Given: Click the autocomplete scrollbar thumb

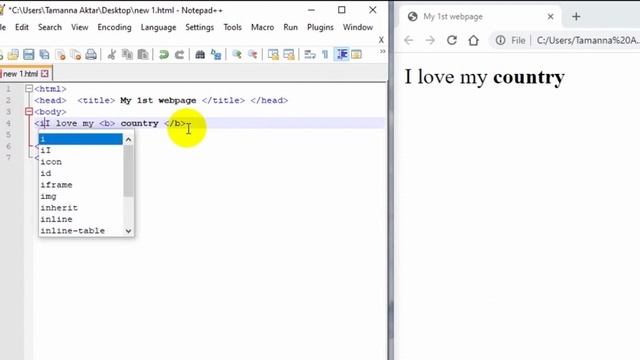Looking at the screenshot, I should coord(128,171).
